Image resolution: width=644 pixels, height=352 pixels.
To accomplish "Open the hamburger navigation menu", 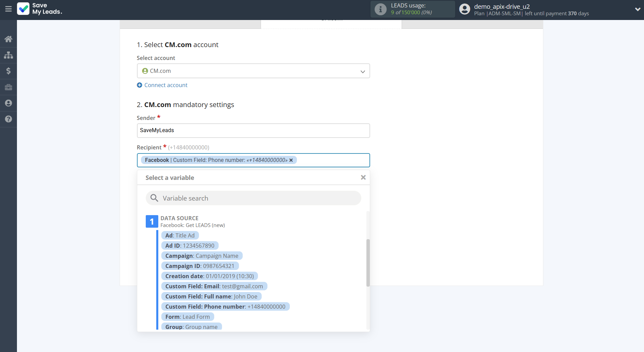I will point(8,9).
